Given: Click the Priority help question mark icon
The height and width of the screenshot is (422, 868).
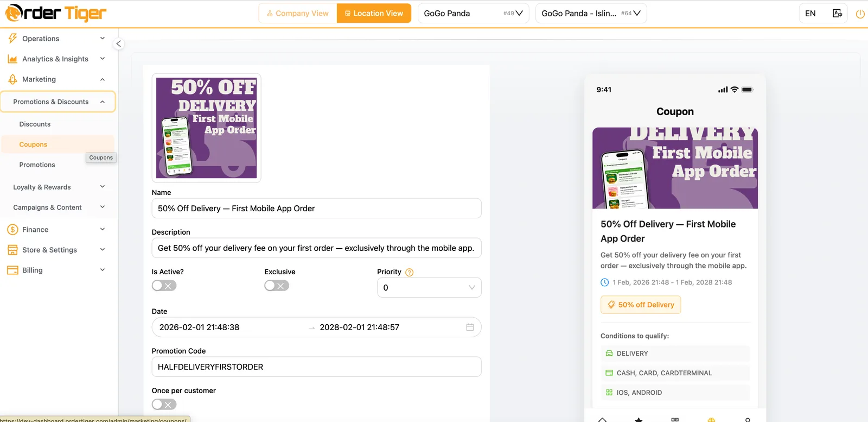Looking at the screenshot, I should click(x=410, y=272).
